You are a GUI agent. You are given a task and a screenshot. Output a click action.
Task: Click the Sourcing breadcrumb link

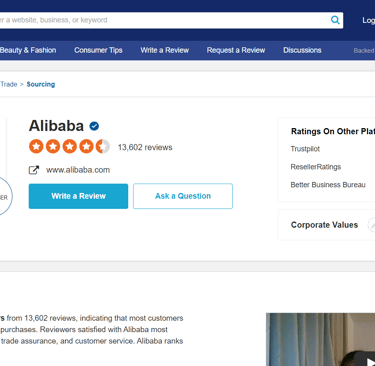click(41, 84)
